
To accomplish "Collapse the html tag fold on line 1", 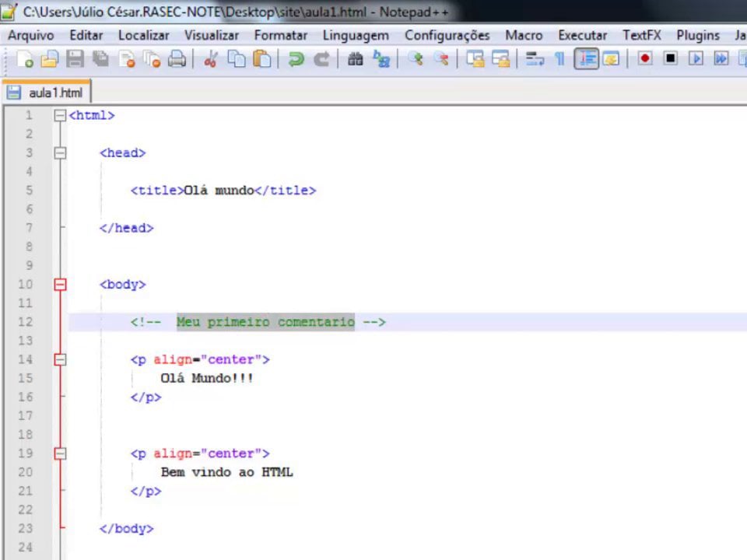I will pyautogui.click(x=60, y=115).
